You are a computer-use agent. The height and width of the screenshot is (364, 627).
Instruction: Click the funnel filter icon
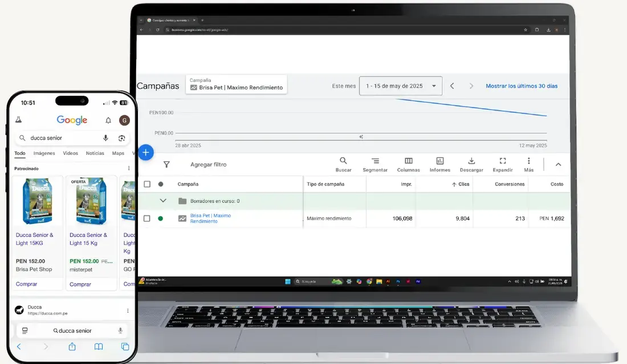pyautogui.click(x=167, y=164)
